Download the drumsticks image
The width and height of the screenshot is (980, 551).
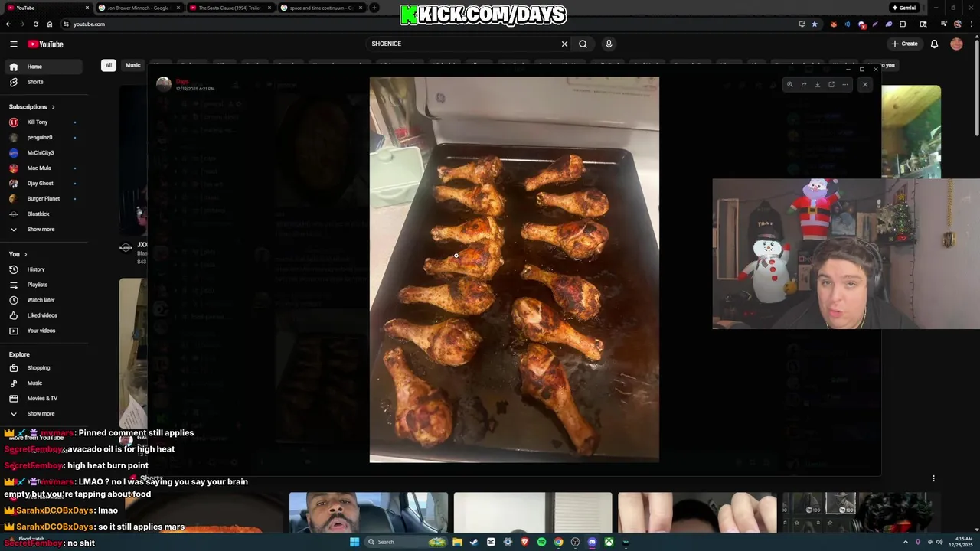[x=817, y=84]
